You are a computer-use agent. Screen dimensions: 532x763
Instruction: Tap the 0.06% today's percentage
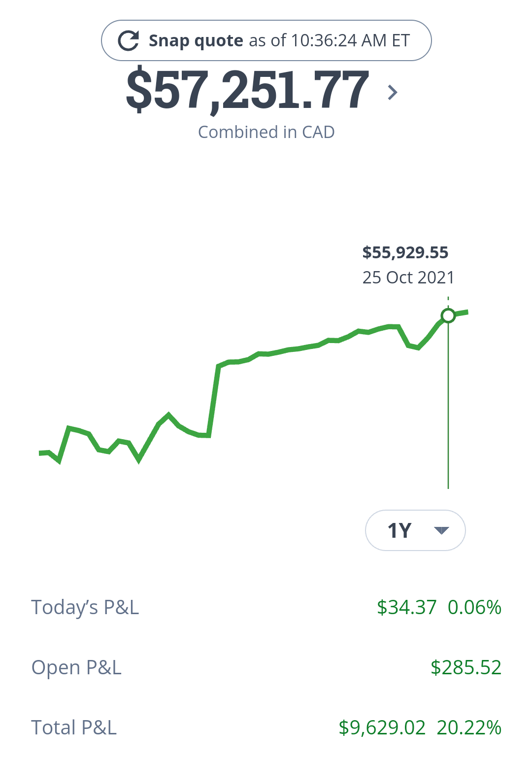[474, 607]
